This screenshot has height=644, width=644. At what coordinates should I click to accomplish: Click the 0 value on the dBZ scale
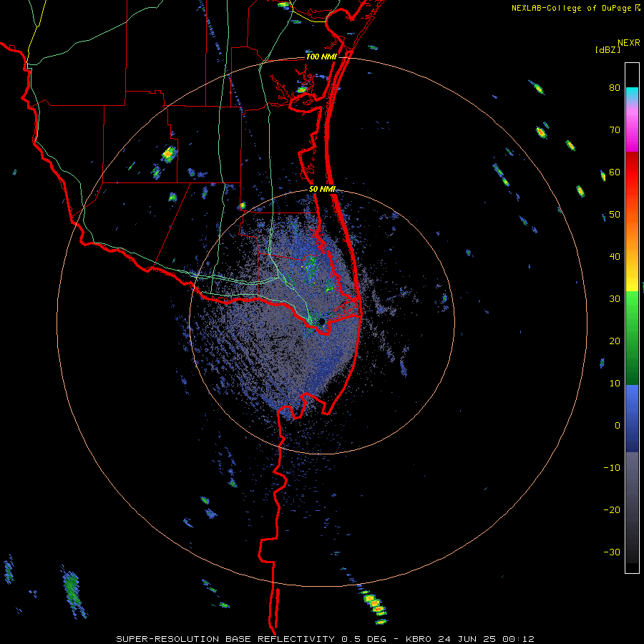click(618, 426)
